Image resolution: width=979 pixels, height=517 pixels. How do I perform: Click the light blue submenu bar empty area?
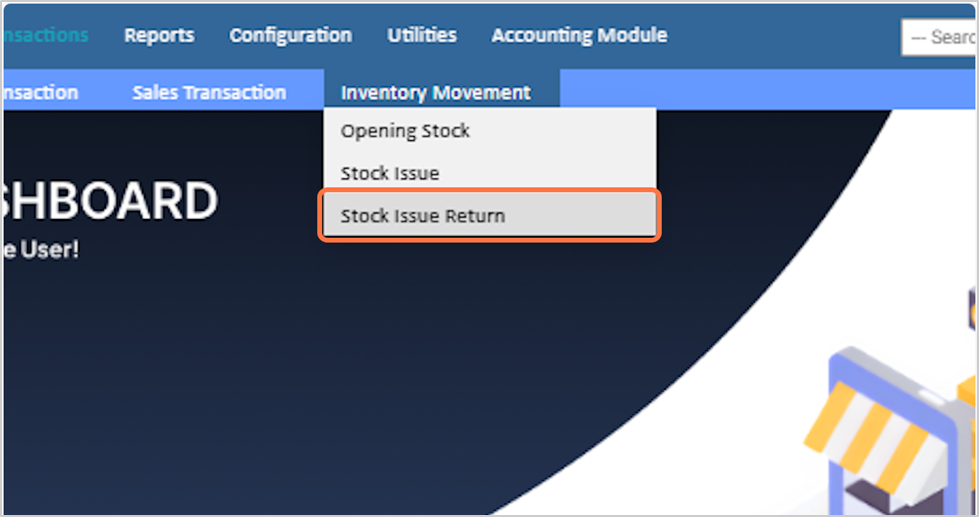[760, 92]
